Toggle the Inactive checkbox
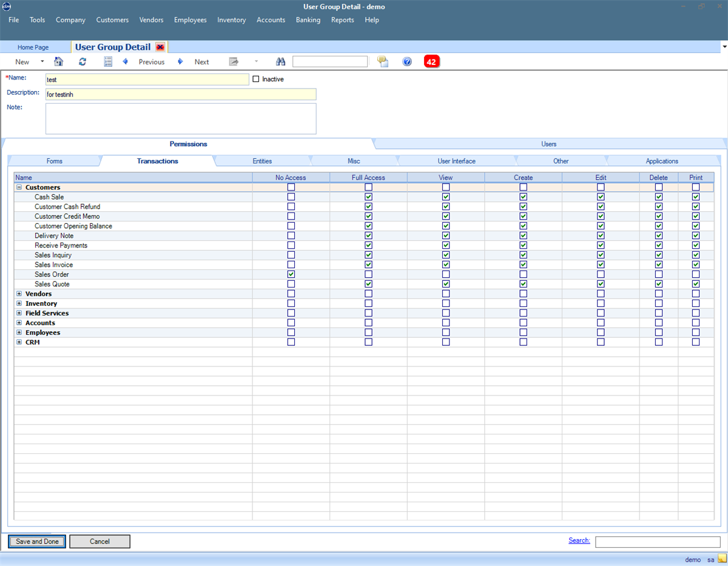728x566 pixels. [255, 79]
